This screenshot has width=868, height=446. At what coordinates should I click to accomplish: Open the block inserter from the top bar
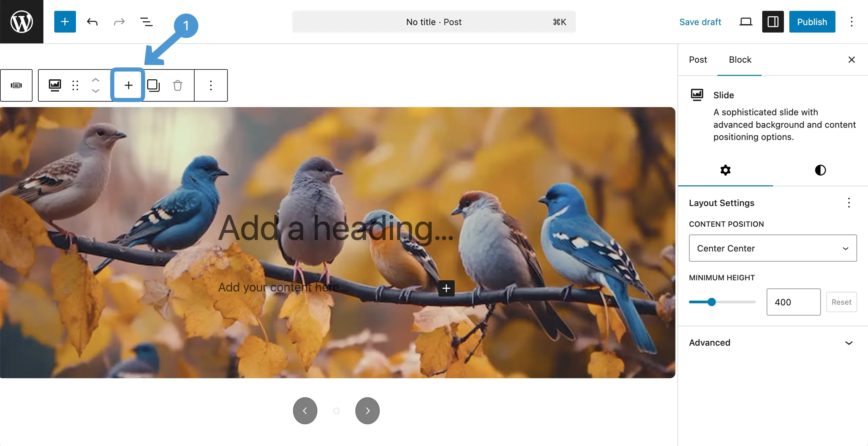pyautogui.click(x=65, y=21)
